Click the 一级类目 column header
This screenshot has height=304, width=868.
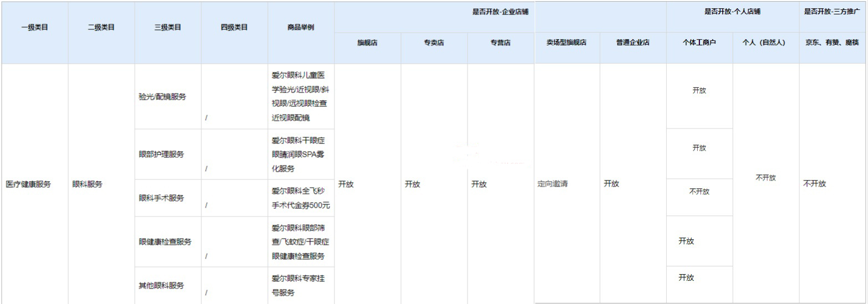[34, 28]
